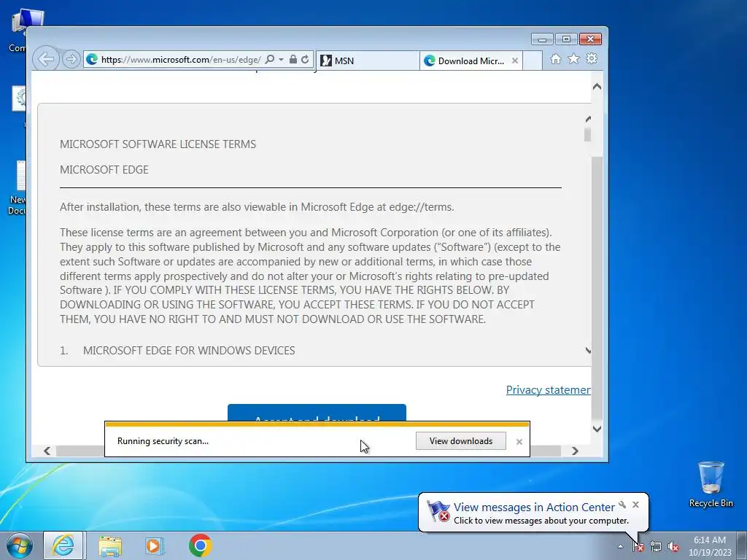Click the MICROSOFT SOFTWARE LICENSE TERMS heading
The height and width of the screenshot is (560, 747).
pos(158,144)
